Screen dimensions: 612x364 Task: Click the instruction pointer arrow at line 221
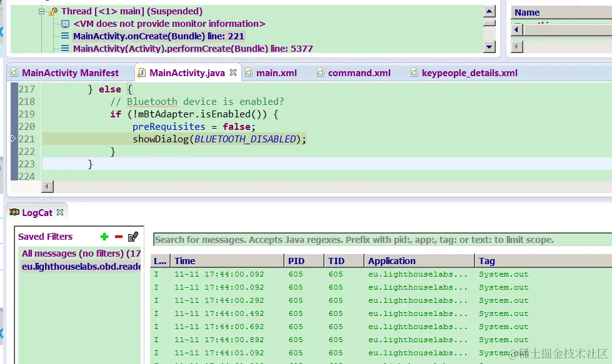tap(13, 139)
